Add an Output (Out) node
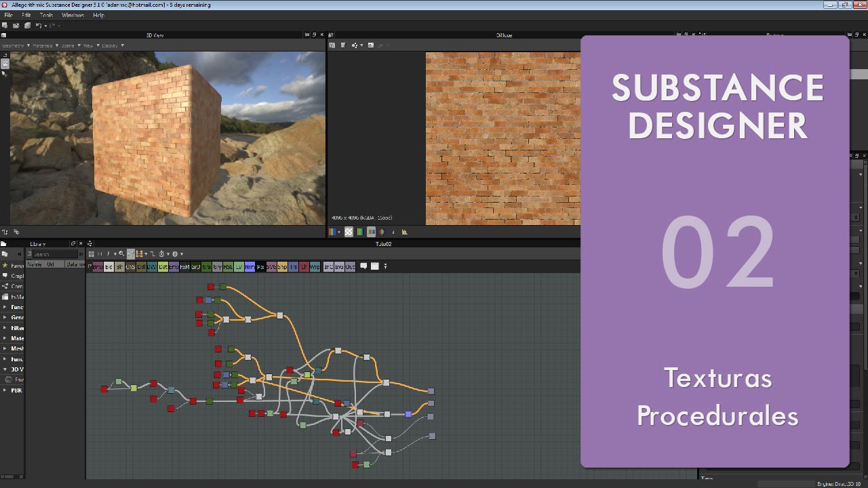Viewport: 868px width, 488px height. click(x=351, y=267)
